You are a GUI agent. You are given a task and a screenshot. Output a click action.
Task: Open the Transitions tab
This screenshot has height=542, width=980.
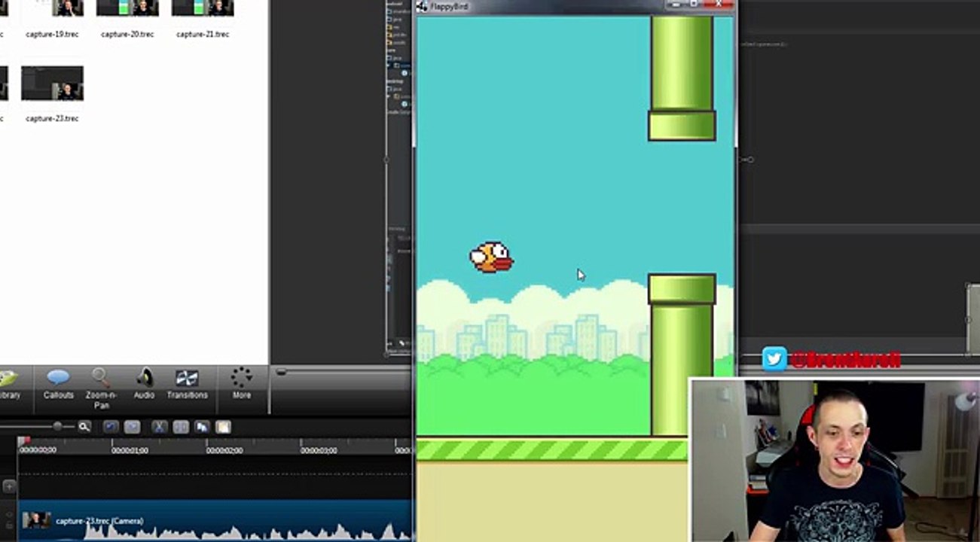[x=187, y=384]
